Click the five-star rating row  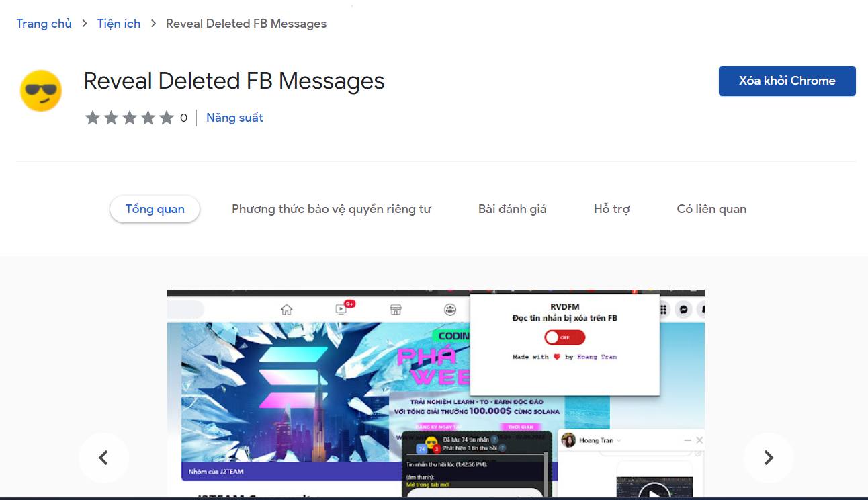[130, 118]
